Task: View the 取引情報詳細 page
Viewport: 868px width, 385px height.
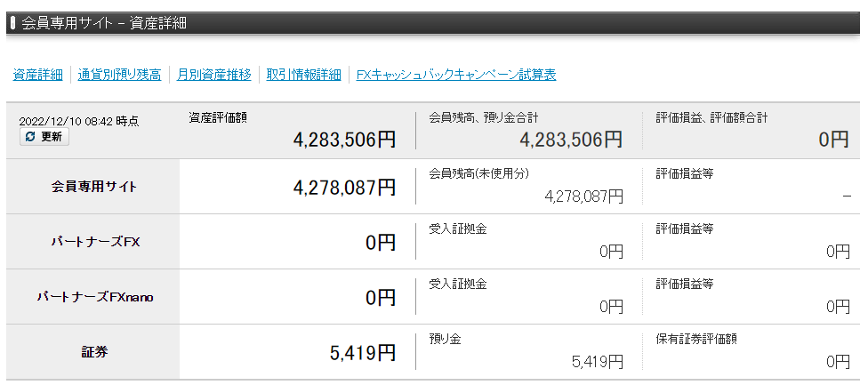Action: tap(303, 75)
